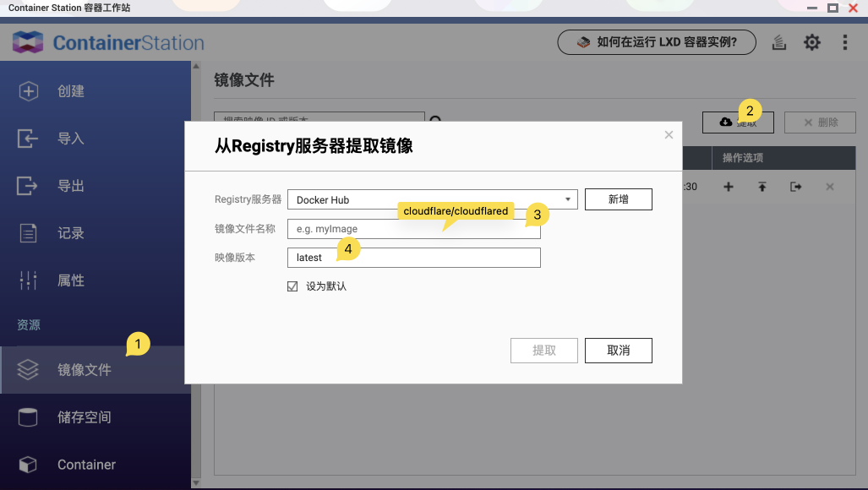The height and width of the screenshot is (490, 868).
Task: Click the 镜像文件 stacked layers icon
Action: [x=28, y=369]
